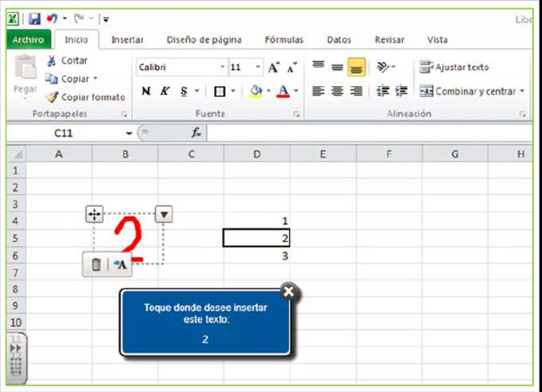Close the blue insert-text tooltip

[x=288, y=291]
